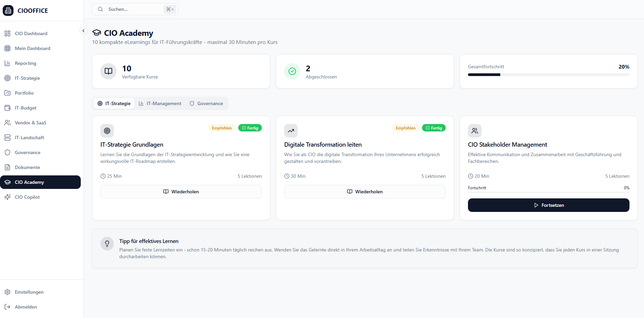Open IT-Landschaft via the server icon
Screen dimensions: 644x318
pos(7,138)
